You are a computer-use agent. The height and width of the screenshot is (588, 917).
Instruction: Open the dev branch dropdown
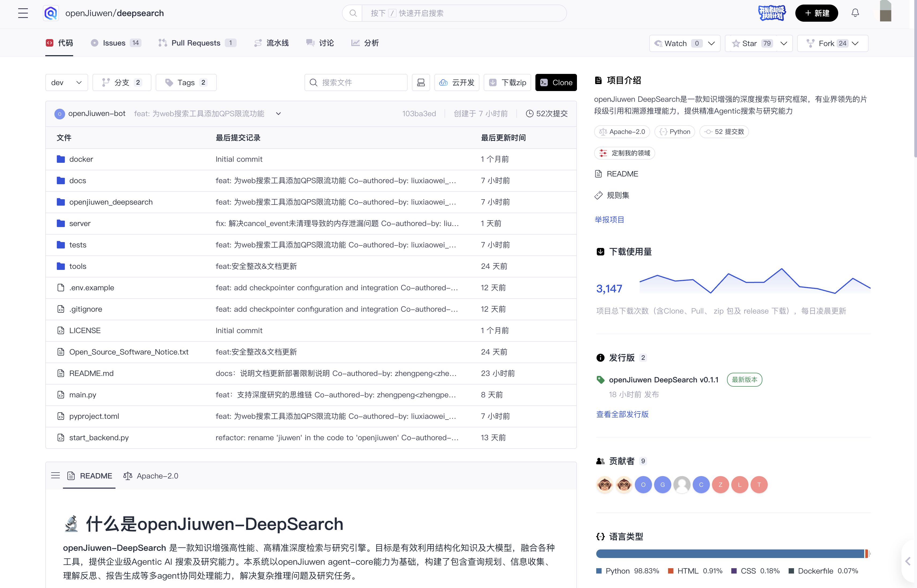(x=66, y=82)
